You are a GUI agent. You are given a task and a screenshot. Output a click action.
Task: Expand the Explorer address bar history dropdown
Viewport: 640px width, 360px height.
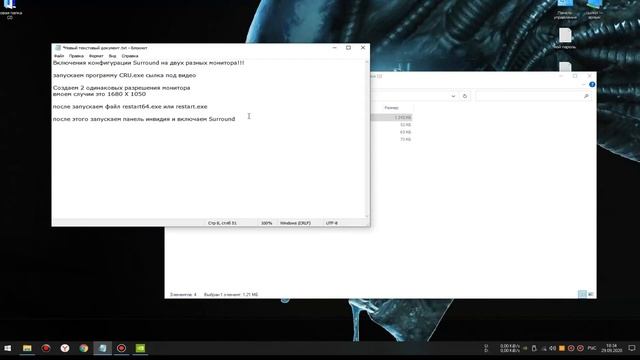click(453, 96)
